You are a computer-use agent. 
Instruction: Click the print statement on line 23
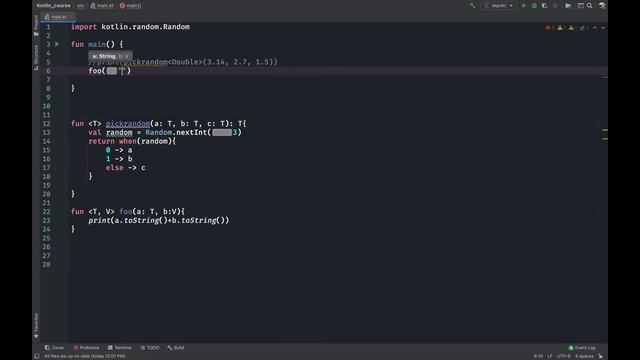[x=159, y=220]
